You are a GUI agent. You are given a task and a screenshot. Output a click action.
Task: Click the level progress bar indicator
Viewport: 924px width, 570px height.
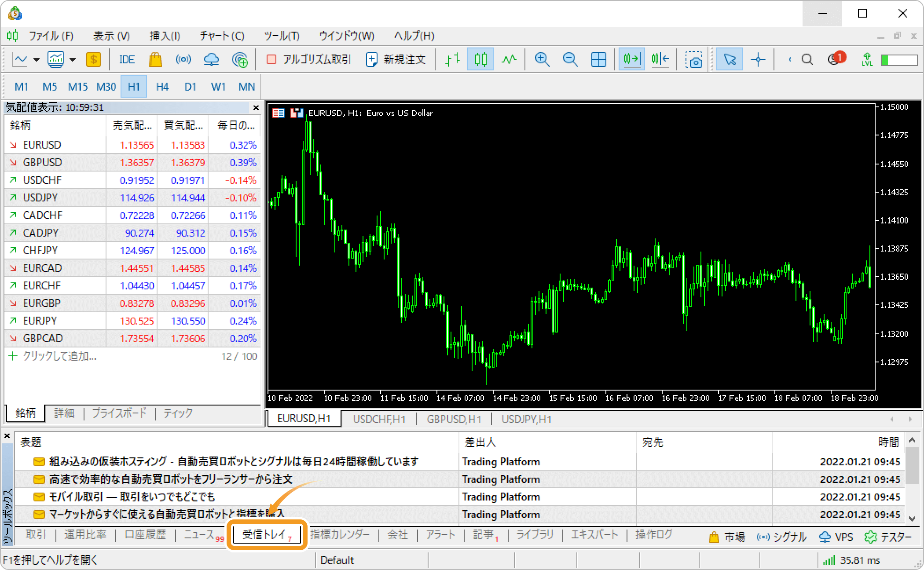(x=898, y=60)
